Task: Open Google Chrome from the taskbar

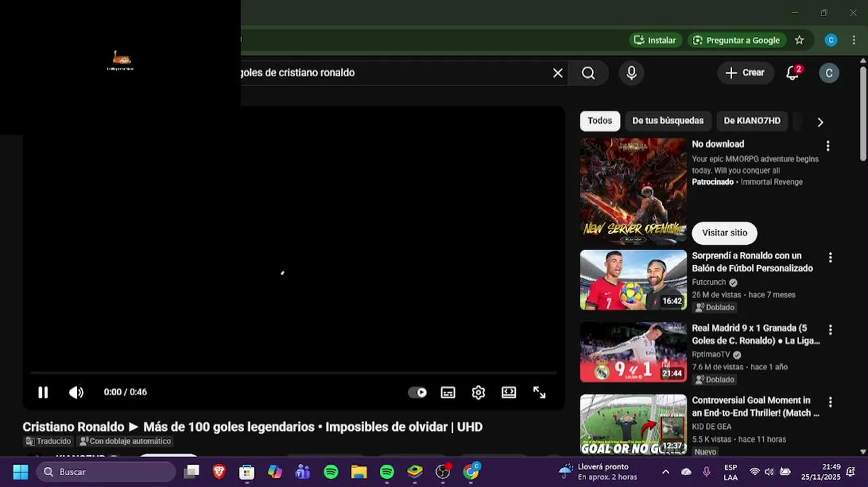Action: [x=471, y=472]
